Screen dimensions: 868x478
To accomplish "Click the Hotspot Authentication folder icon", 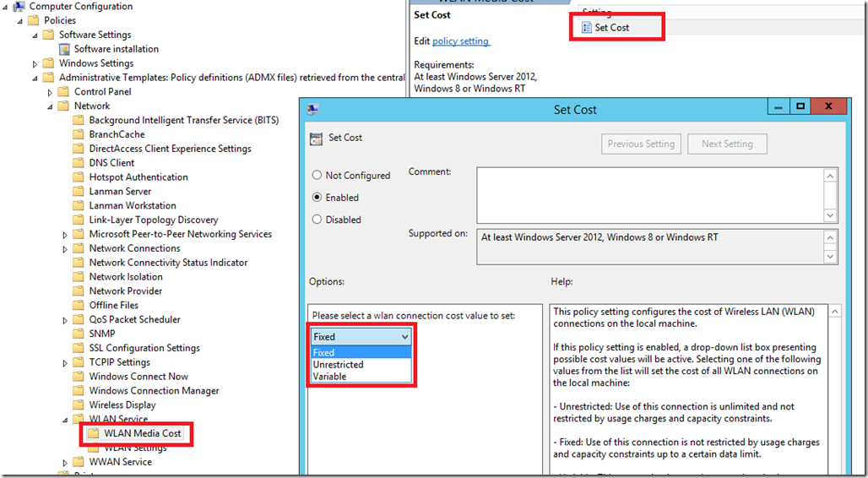I will (79, 177).
